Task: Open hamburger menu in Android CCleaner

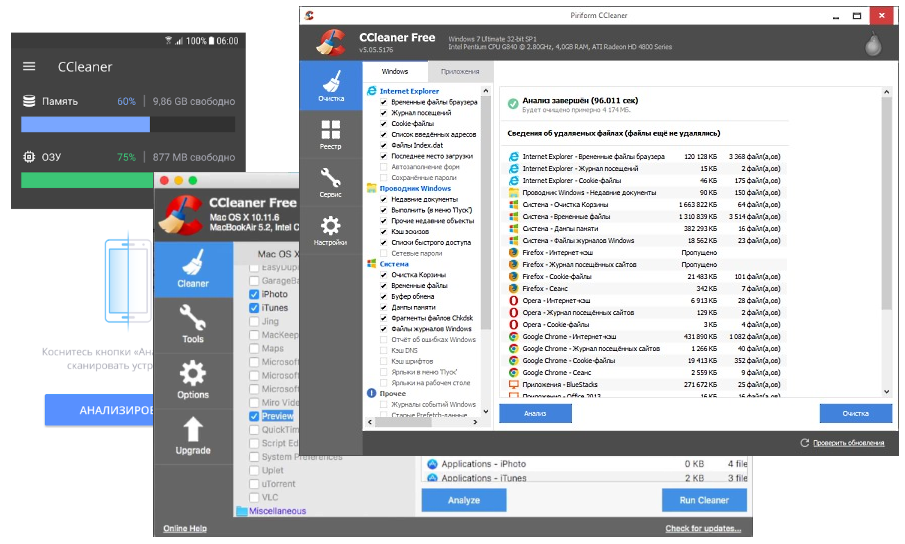Action: coord(29,66)
